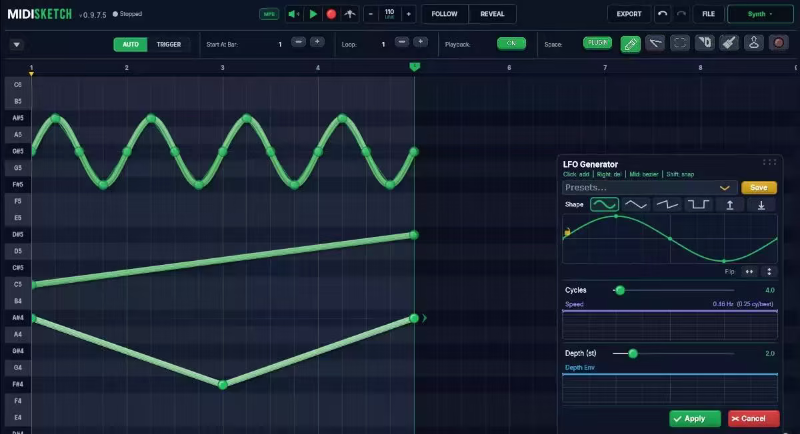Click the small arrow right of the A#4 end node
800x434 pixels.
click(424, 318)
